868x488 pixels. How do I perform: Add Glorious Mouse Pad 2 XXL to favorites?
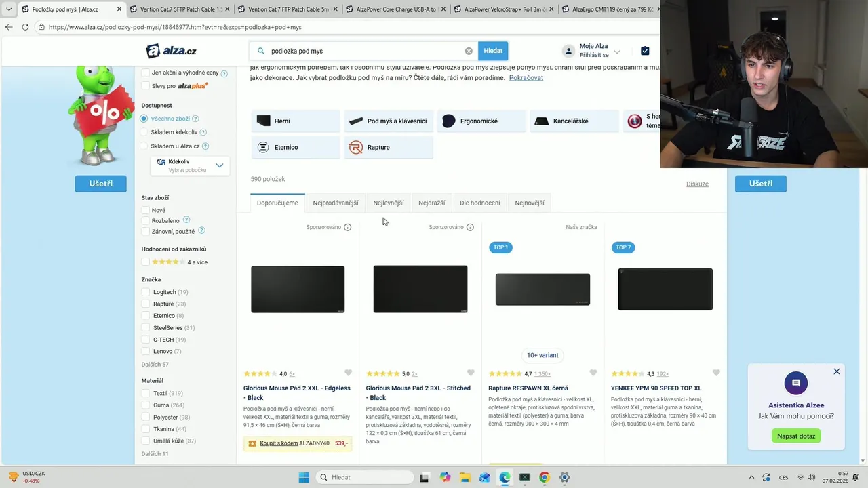click(x=348, y=373)
